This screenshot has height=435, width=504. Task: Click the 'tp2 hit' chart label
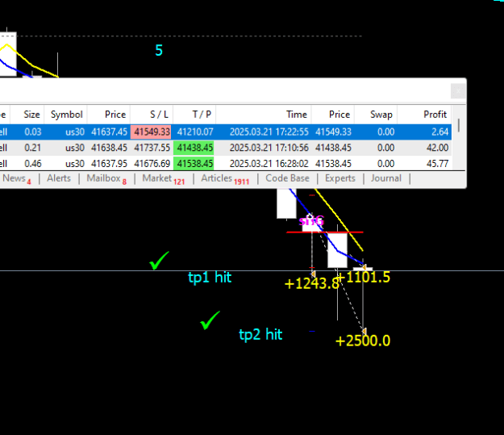260,335
